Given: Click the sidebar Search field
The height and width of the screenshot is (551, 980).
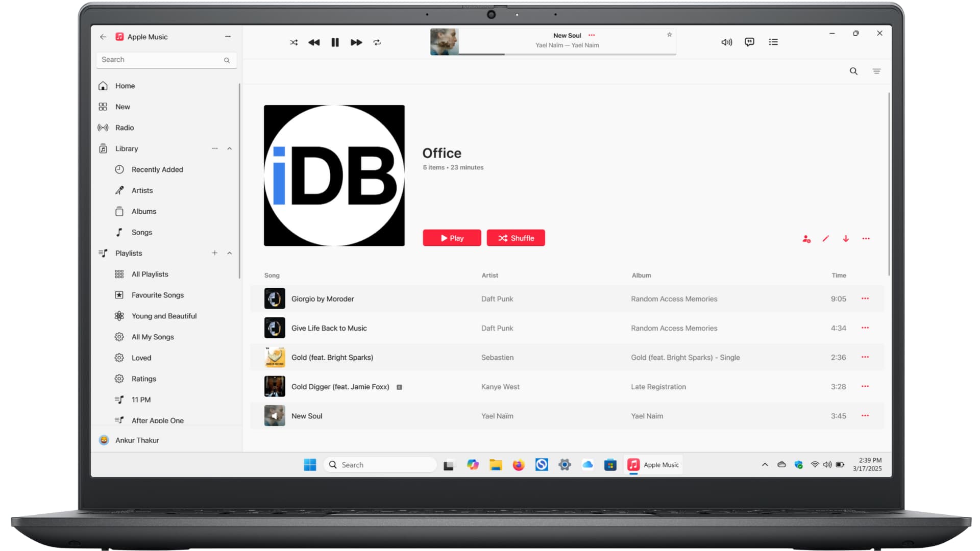Looking at the screenshot, I should [166, 60].
